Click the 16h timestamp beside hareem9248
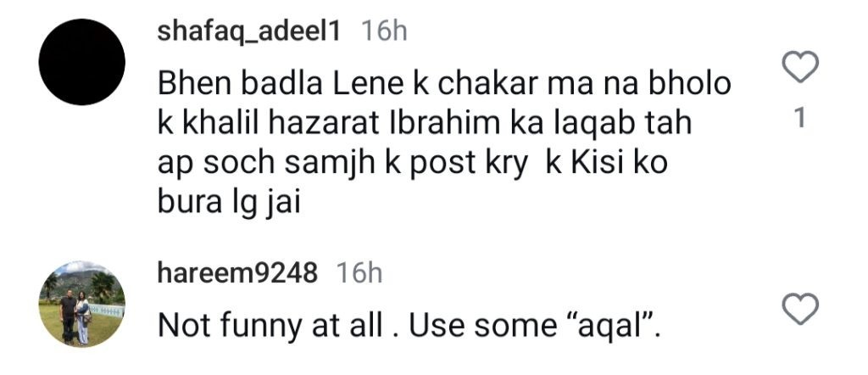Viewport: 868px width, 375px height. coord(359,273)
